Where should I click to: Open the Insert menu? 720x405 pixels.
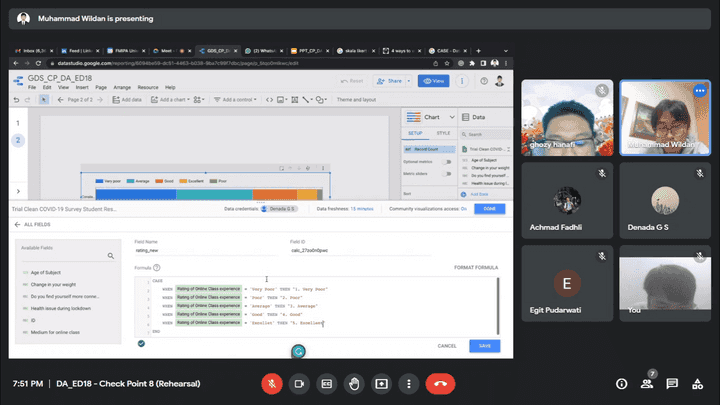82,88
